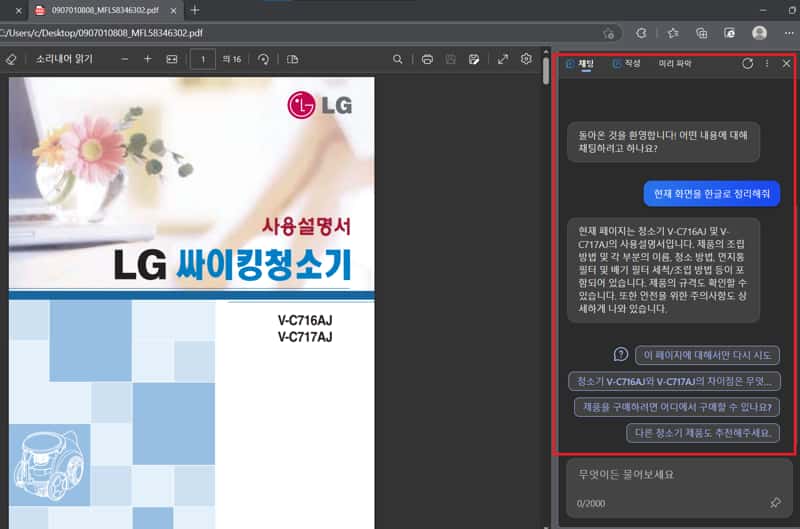Viewport: 800px width, 529px height.
Task: Rotate the PDF page
Action: [263, 59]
